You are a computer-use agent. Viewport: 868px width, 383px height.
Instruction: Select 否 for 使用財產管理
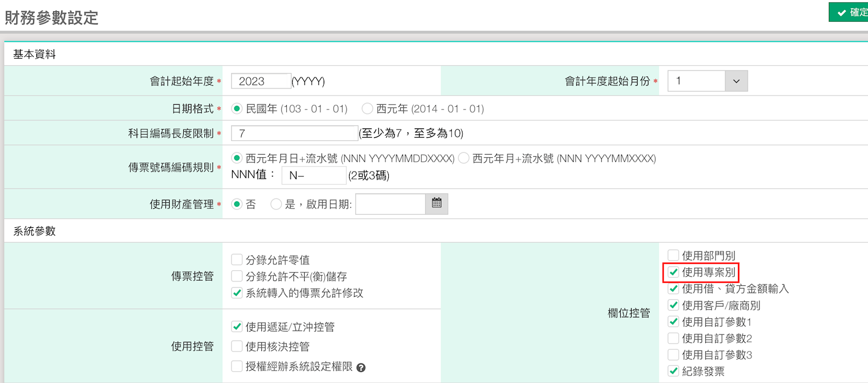[237, 204]
